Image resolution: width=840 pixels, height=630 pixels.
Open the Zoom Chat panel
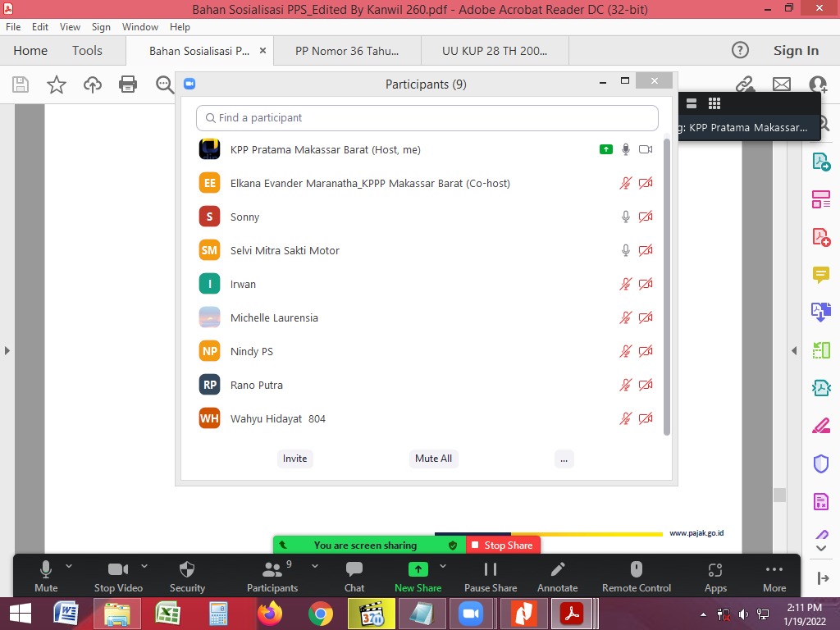[x=354, y=570]
